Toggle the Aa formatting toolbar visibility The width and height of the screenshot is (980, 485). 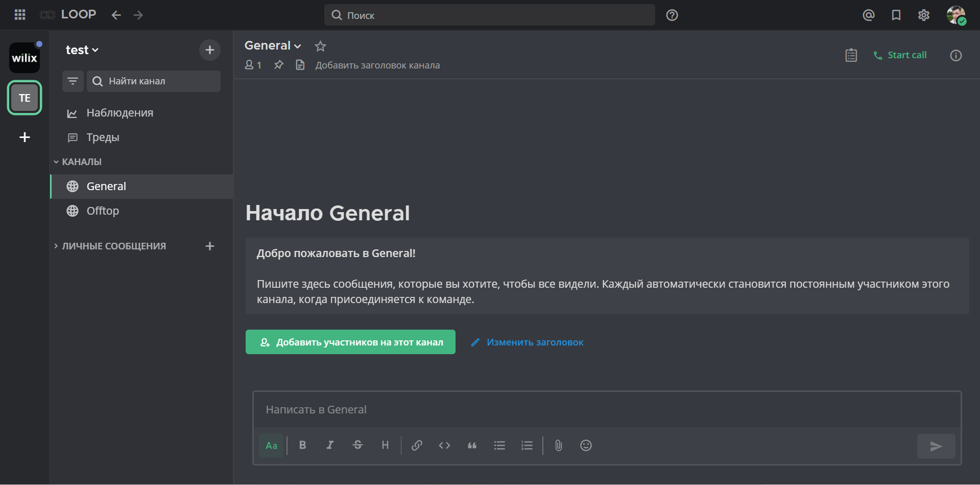pos(271,445)
